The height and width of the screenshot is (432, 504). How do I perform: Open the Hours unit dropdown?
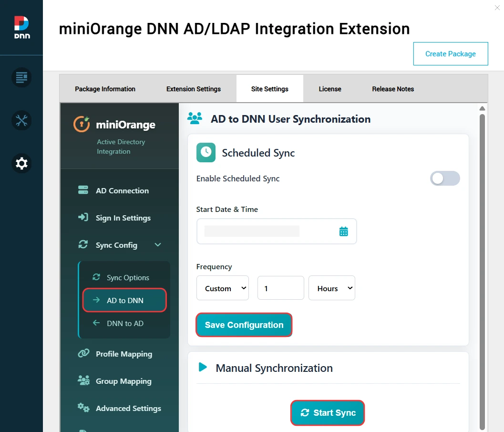[332, 288]
